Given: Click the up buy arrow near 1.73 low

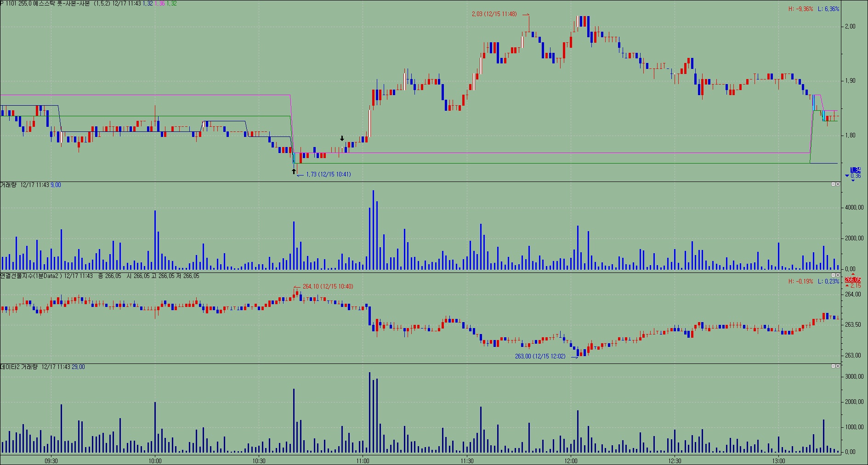Looking at the screenshot, I should point(294,171).
